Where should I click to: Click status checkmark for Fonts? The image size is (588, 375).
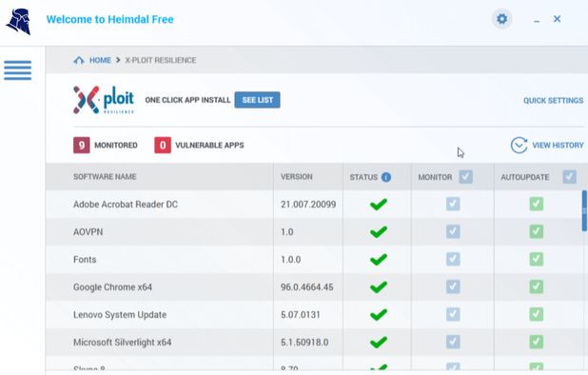pos(379,260)
